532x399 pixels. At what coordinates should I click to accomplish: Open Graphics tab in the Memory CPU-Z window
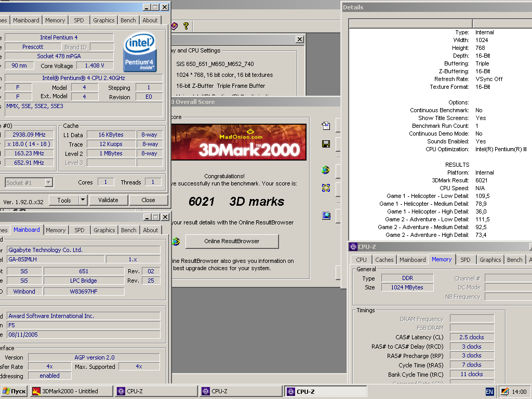pos(490,260)
